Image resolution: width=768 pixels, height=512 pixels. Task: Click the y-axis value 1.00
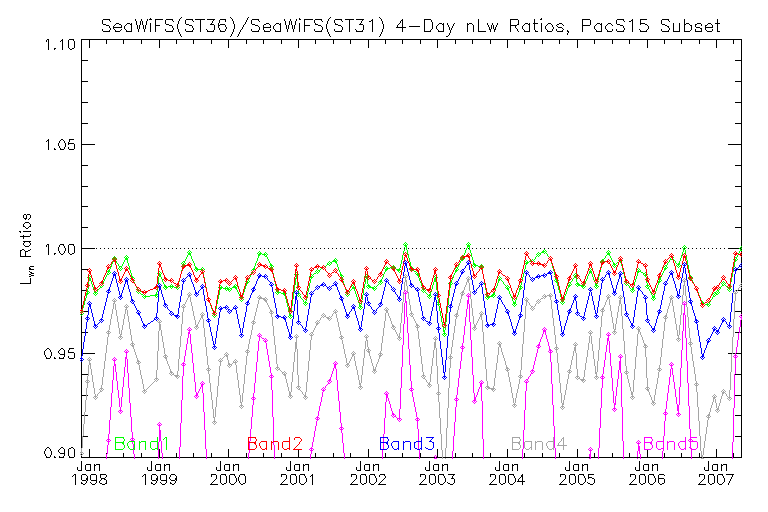(x=60, y=249)
